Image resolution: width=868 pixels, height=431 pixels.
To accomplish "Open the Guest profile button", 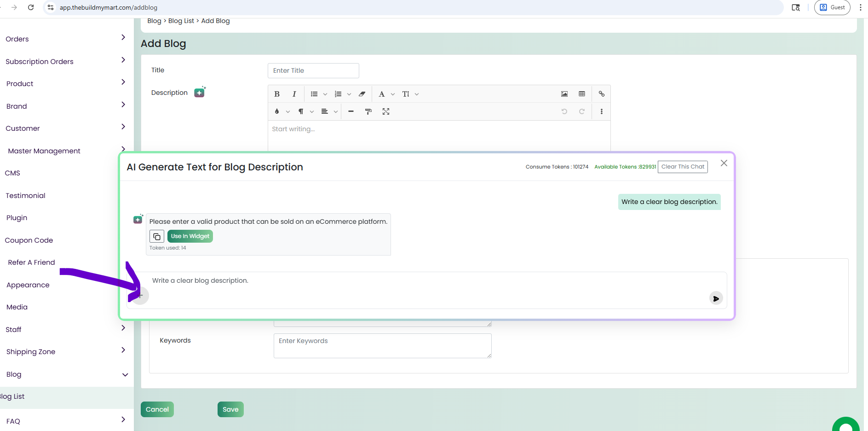I will pyautogui.click(x=832, y=7).
